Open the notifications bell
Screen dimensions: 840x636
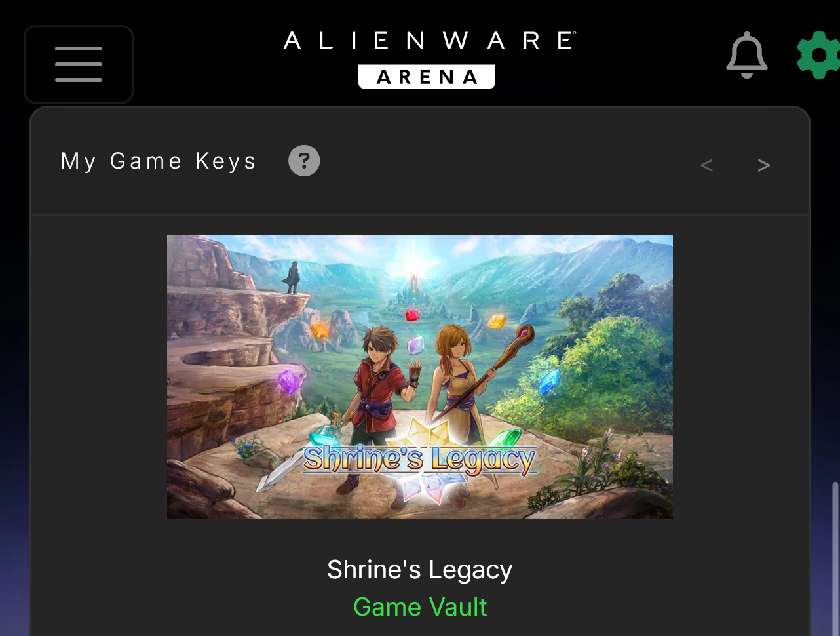coord(747,55)
